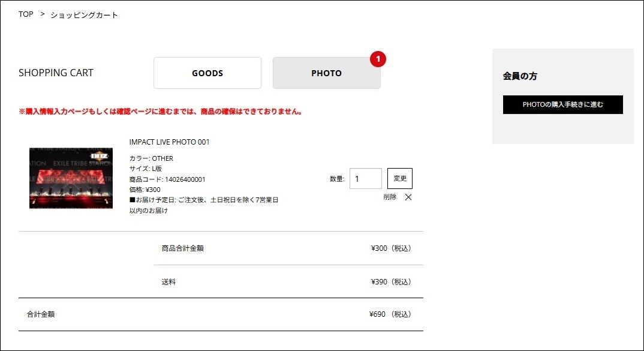Viewport: 644px width, 351px height.
Task: Switch to the GOODS cart tab
Action: [207, 73]
